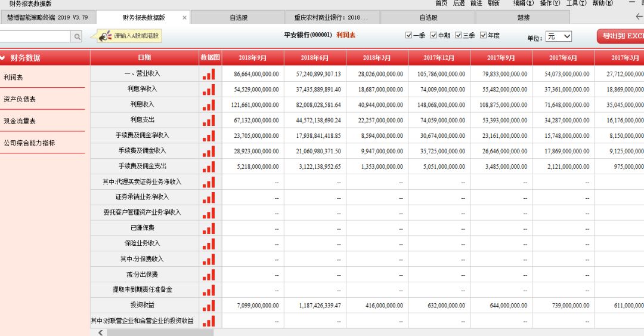This screenshot has height=336, width=644.
Task: Select 资产负债表 in the sidebar
Action: pos(20,99)
